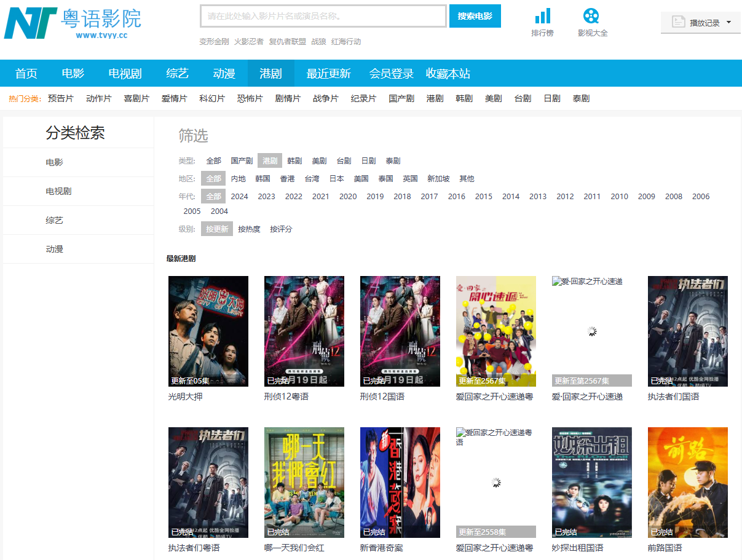Screen dimensions: 742x560
Task: Open the 电影 main nav tab
Action: point(73,74)
